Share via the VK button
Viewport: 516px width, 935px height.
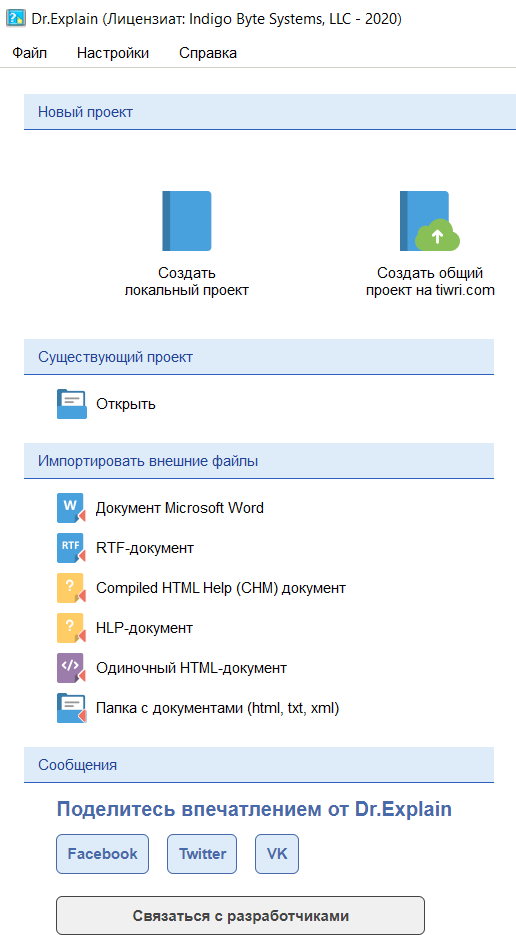[x=277, y=854]
